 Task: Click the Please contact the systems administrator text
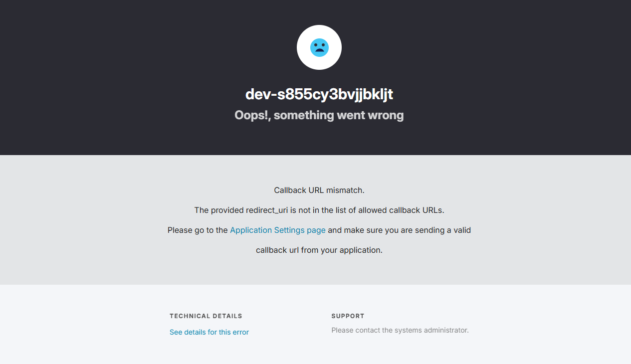[400, 330]
